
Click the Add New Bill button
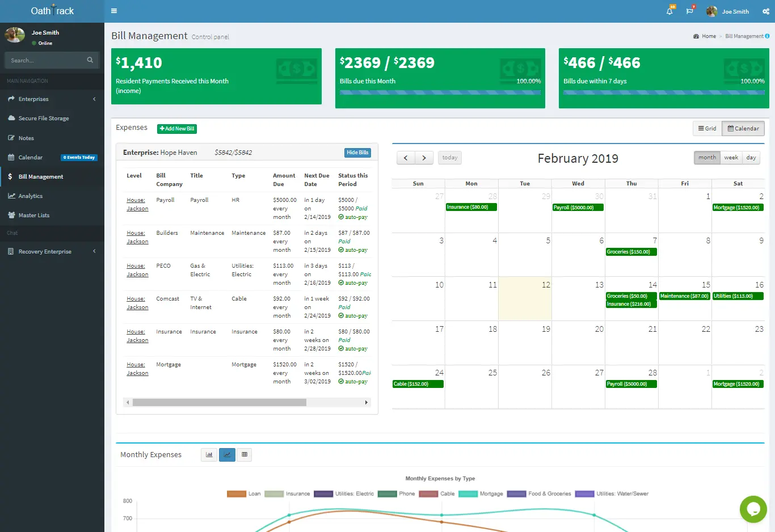tap(177, 129)
